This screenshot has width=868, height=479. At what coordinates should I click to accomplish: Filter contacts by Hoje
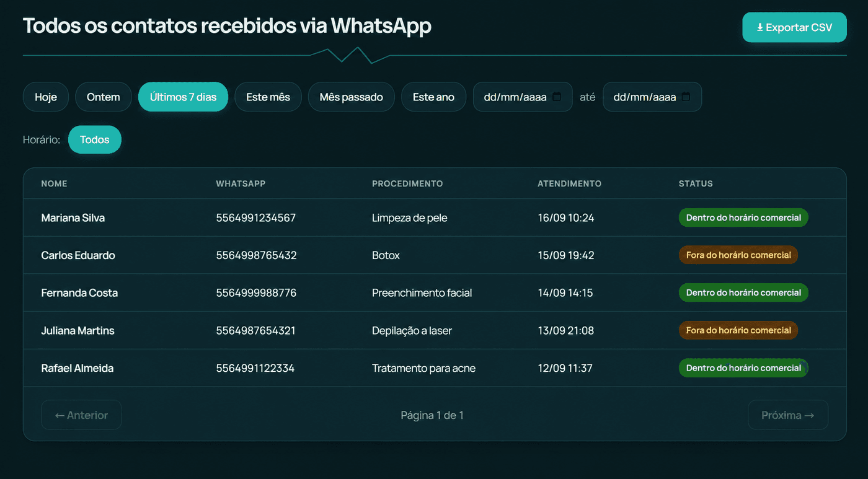[46, 97]
